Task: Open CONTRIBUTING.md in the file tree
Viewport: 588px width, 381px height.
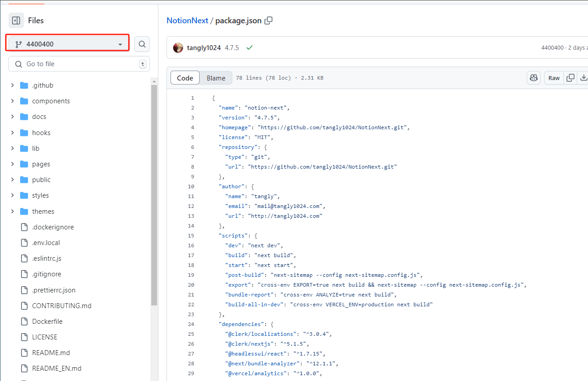Action: pyautogui.click(x=62, y=306)
